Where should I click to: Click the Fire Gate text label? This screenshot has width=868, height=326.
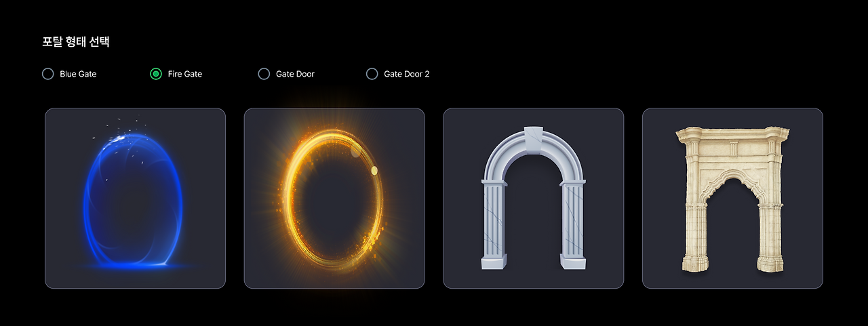(185, 74)
